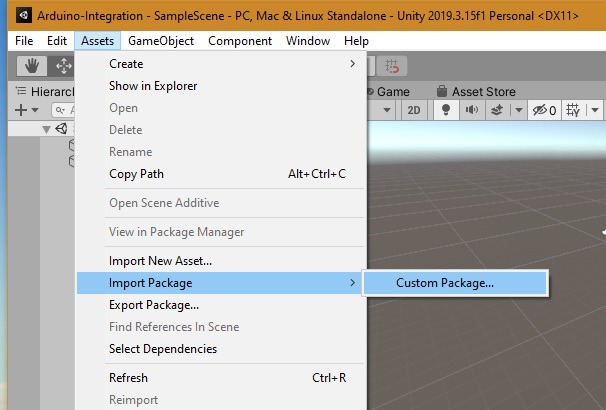Click the plus button in Hierarchy

coord(21,110)
